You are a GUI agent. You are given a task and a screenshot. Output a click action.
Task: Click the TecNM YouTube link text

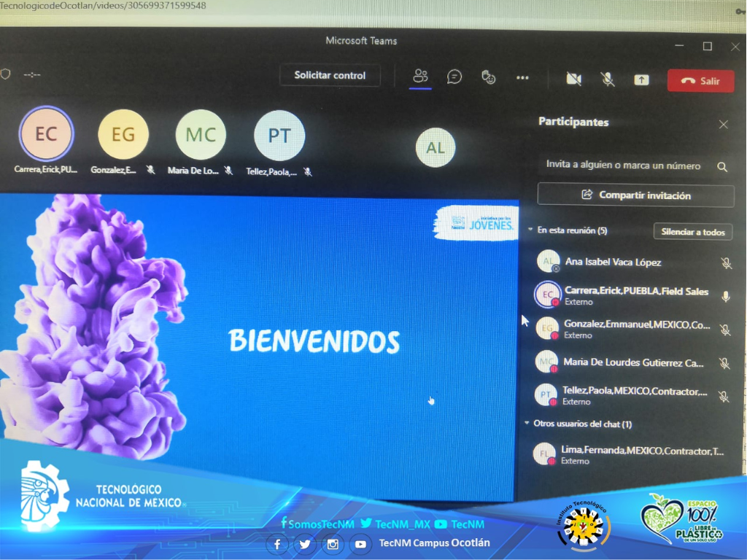(x=468, y=524)
